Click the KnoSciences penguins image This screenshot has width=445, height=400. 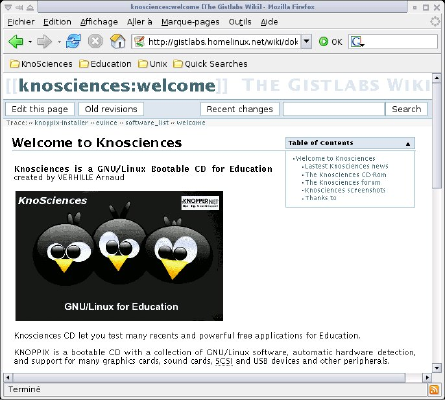[119, 256]
